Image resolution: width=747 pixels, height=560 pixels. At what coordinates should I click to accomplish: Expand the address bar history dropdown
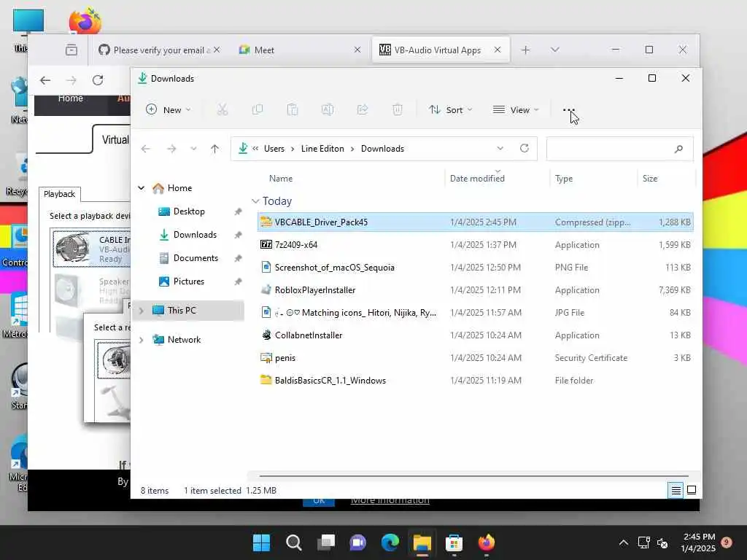coord(500,148)
